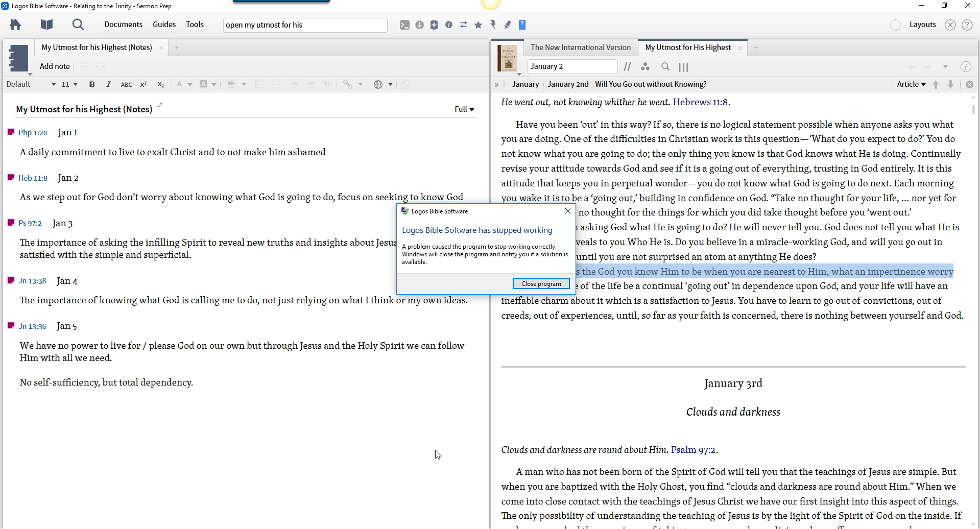Expand the locator bar chevron
The image size is (980, 529).
click(x=496, y=84)
